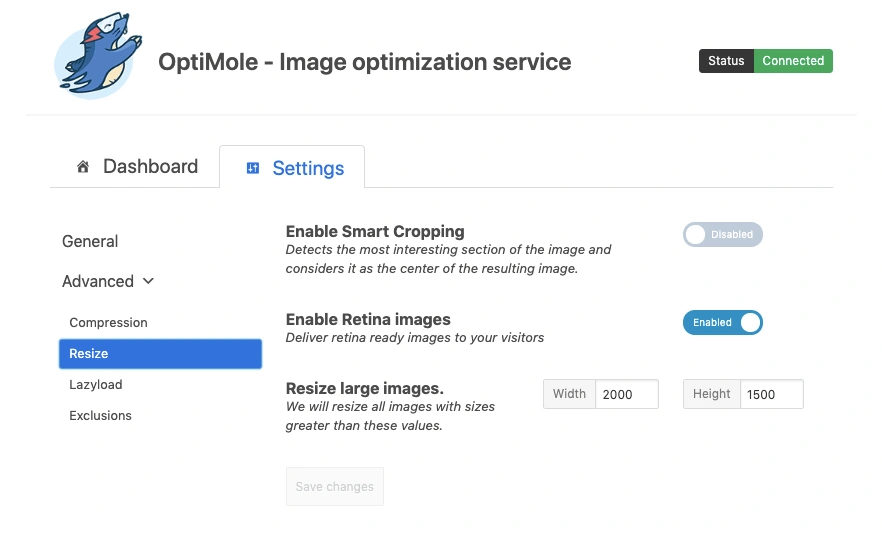Collapse the Advanced section chevron
This screenshot has width=882, height=533.
(x=149, y=282)
